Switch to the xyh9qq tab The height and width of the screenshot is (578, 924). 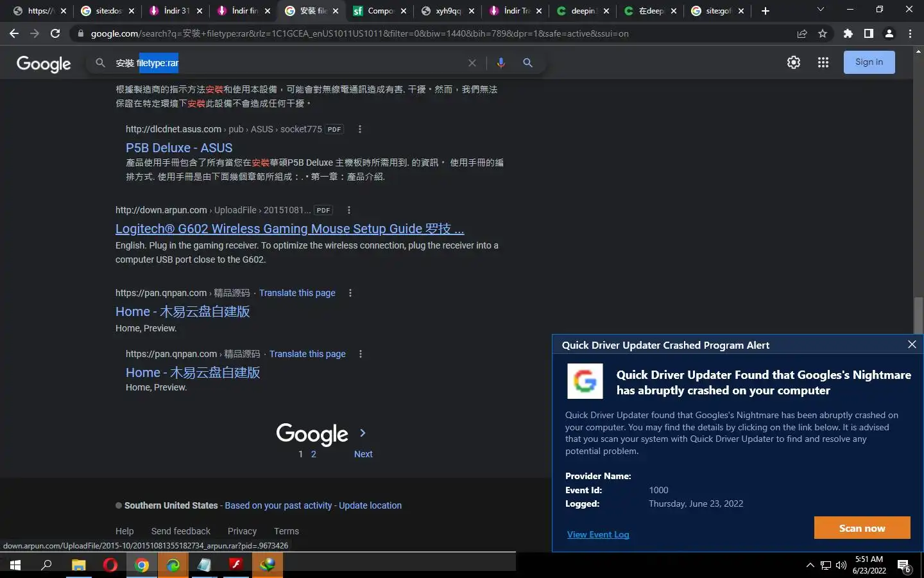click(x=448, y=11)
